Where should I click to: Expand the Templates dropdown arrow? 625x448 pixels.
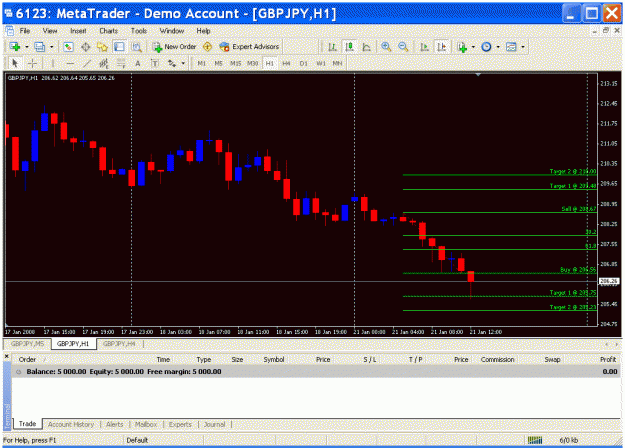523,47
